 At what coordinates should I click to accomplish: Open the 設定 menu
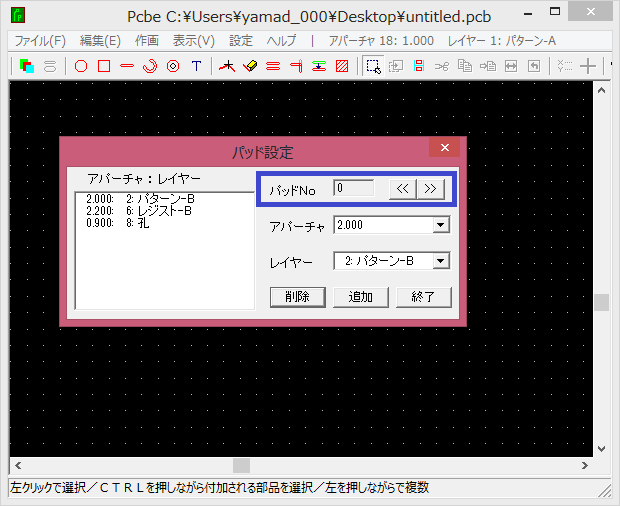[x=241, y=41]
